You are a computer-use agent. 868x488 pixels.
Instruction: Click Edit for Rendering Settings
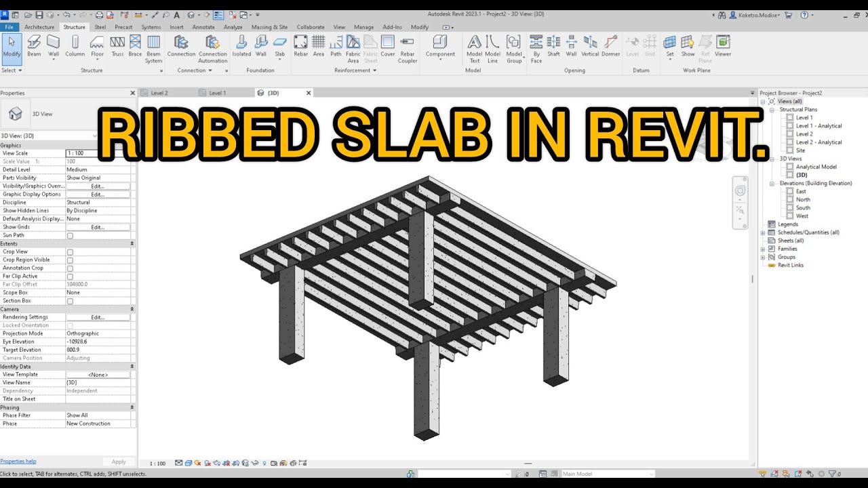tap(98, 317)
